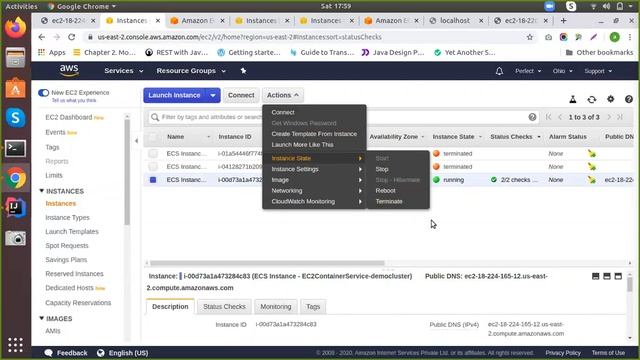Image resolution: width=640 pixels, height=360 pixels.
Task: Open the flask experiments icon
Action: point(573,99)
